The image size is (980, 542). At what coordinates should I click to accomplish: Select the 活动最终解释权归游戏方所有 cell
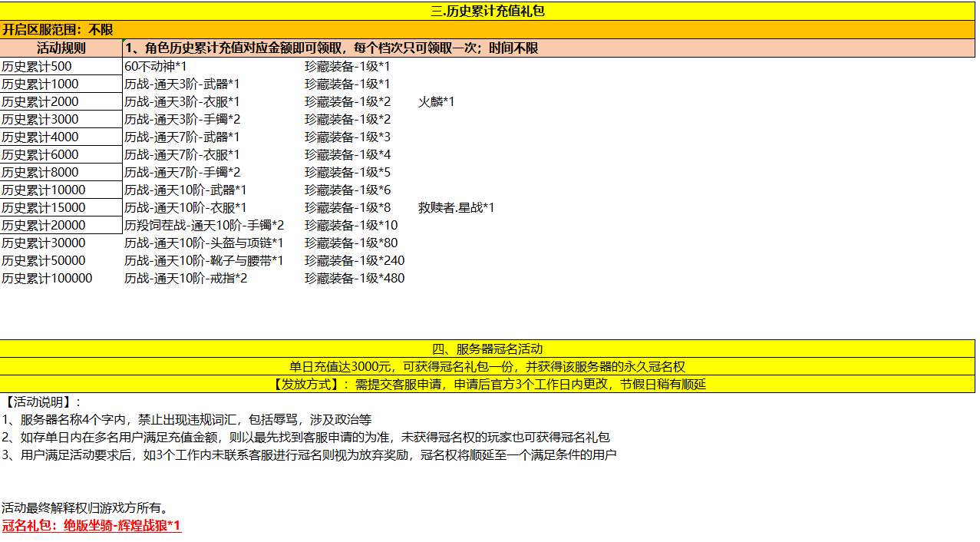pos(84,507)
